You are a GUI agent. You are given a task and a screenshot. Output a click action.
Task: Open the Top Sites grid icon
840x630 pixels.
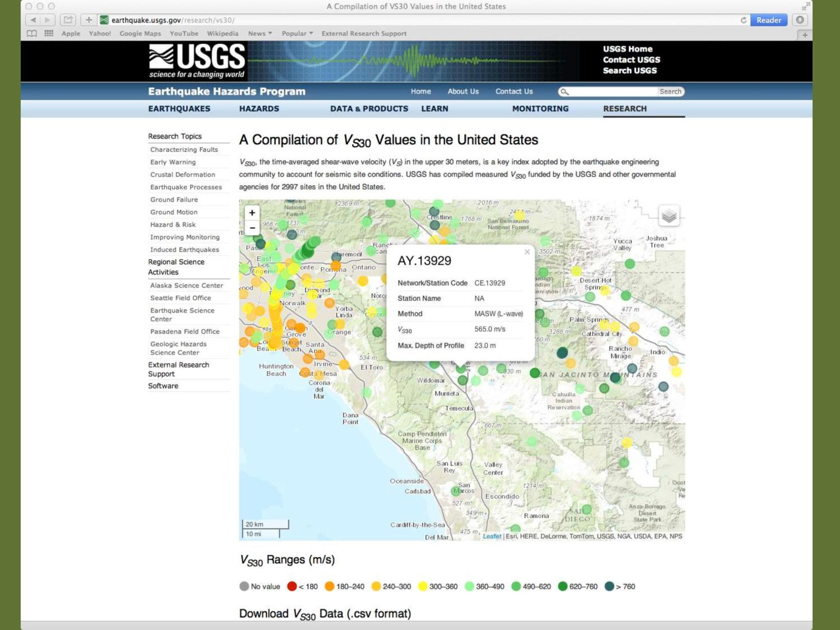tap(49, 33)
